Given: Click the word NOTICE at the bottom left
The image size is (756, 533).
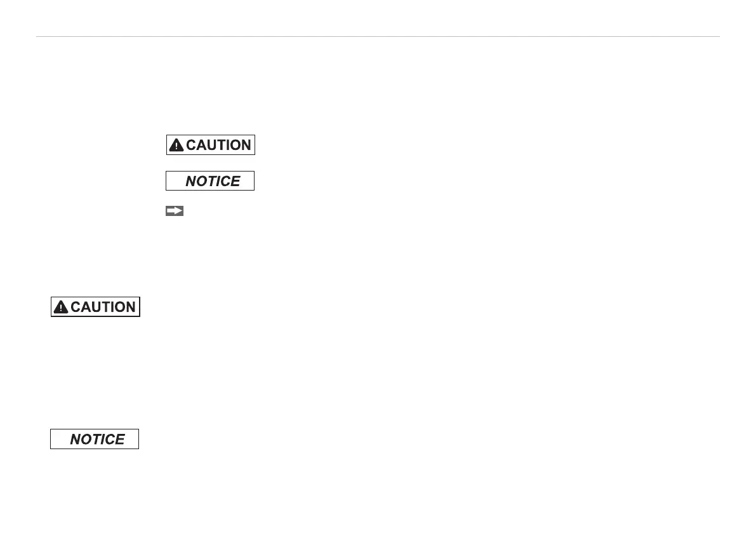Looking at the screenshot, I should [x=97, y=440].
